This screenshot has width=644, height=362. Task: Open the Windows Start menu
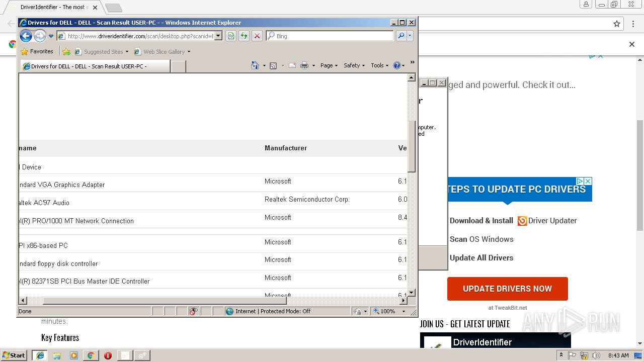[x=14, y=355]
